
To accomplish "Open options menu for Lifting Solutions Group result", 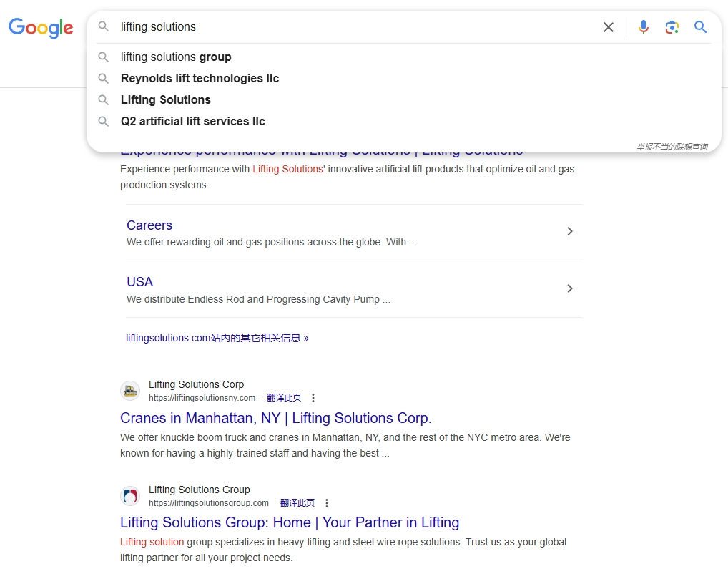I will point(327,503).
